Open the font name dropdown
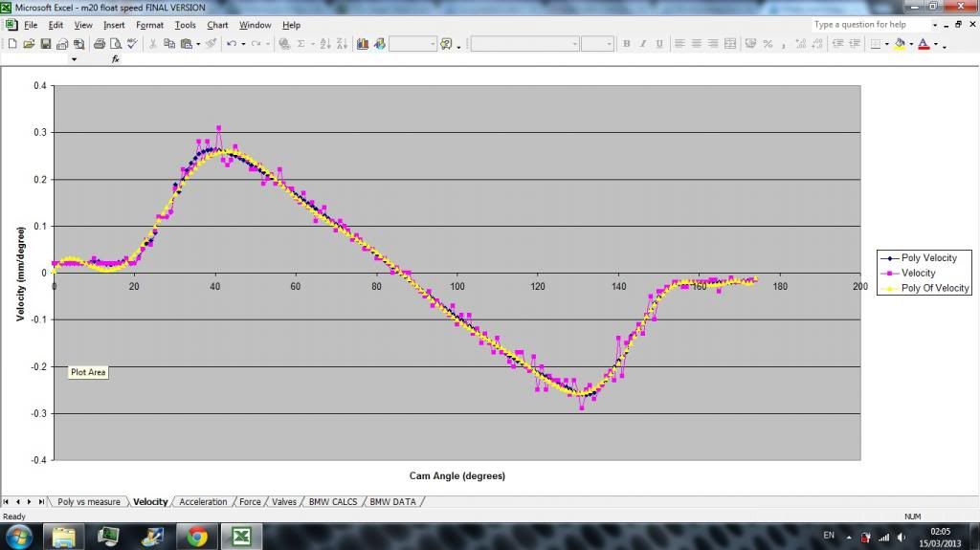The height and width of the screenshot is (550, 980). (x=574, y=44)
